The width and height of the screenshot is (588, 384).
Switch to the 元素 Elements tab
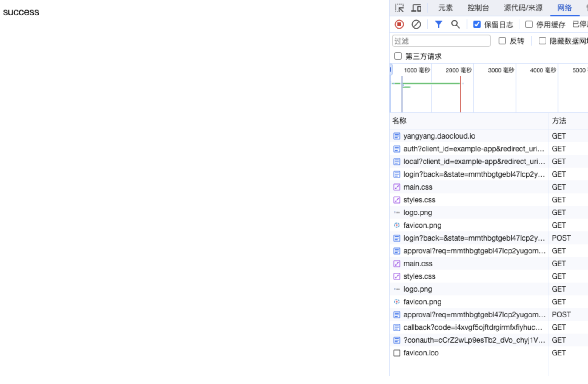point(445,8)
